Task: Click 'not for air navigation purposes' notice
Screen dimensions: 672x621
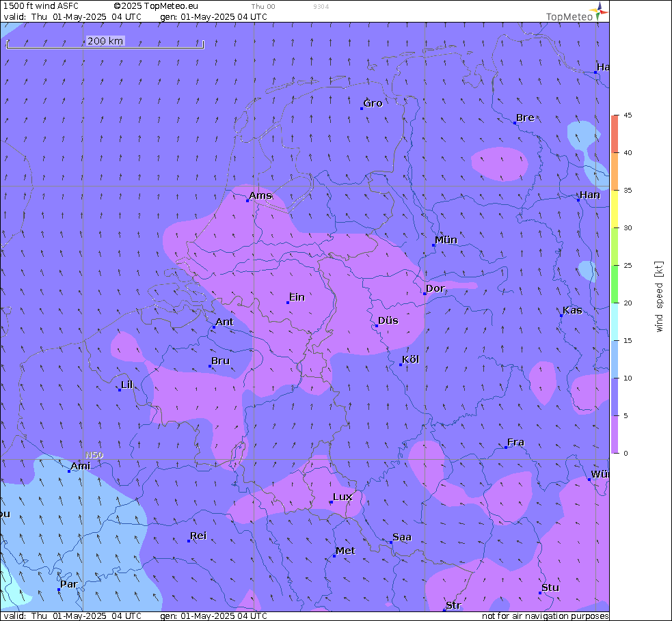Action: click(x=545, y=616)
